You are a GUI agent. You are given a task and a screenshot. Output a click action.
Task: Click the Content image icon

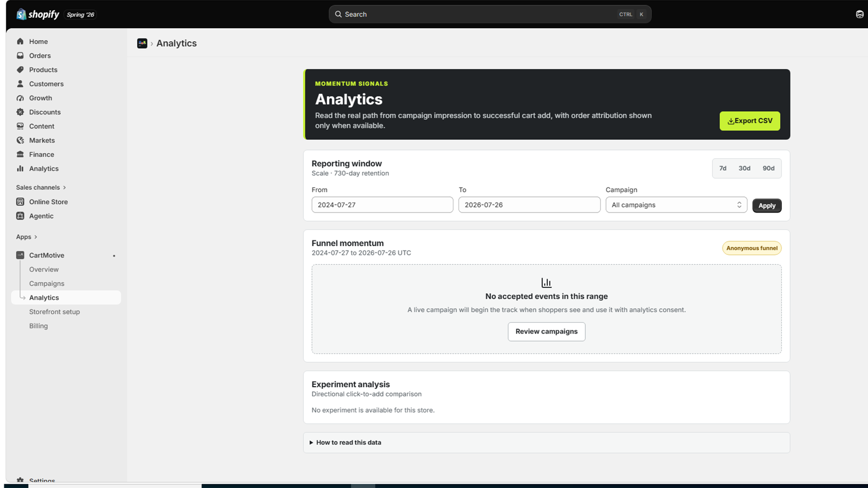[20, 126]
